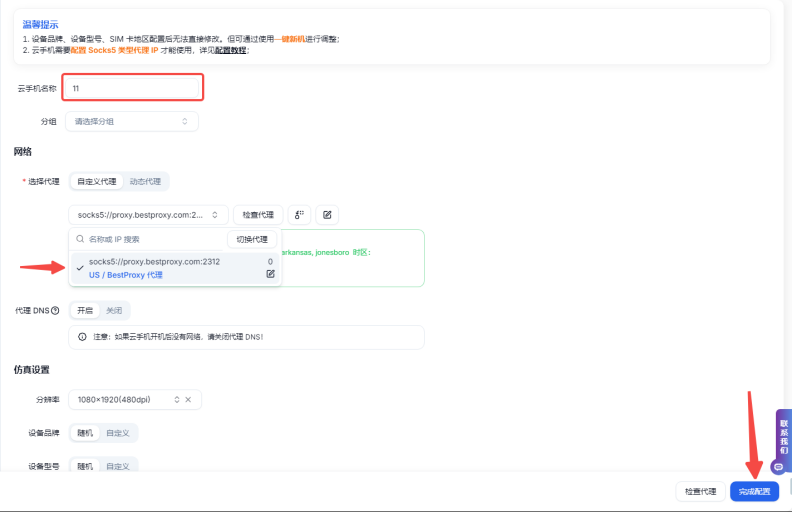Turn proxy DNS to 关闭
792x512 pixels.
[114, 310]
